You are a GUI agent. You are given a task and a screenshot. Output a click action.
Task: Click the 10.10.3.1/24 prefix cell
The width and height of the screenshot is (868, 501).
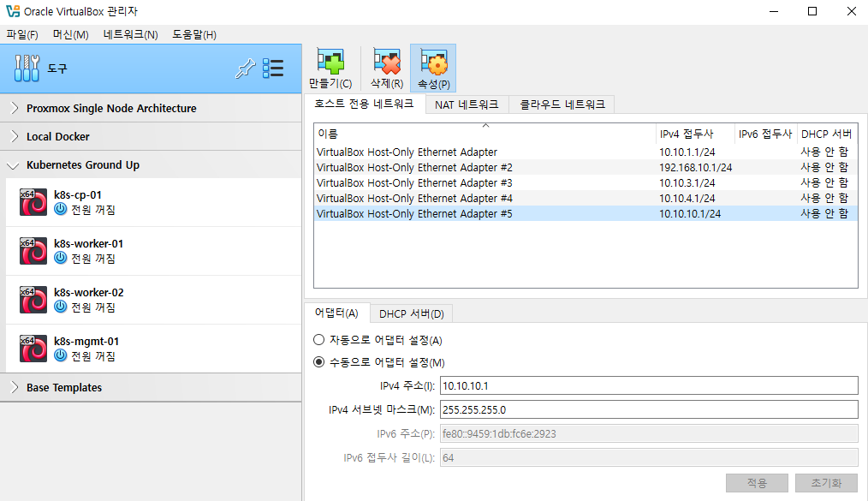[x=687, y=182]
